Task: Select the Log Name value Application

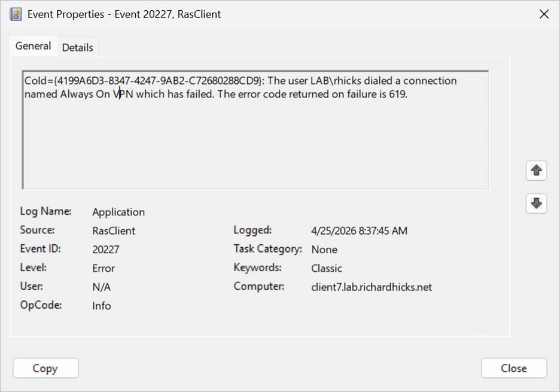Action: pos(118,212)
